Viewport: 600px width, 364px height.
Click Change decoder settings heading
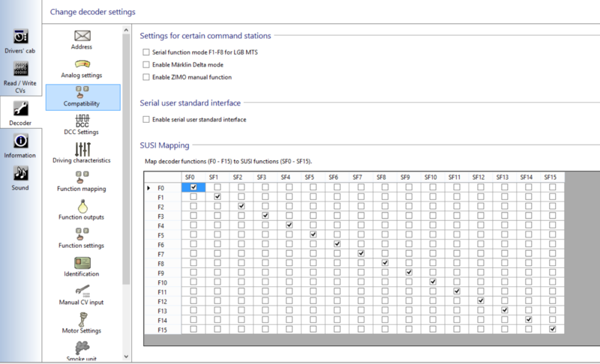[92, 12]
